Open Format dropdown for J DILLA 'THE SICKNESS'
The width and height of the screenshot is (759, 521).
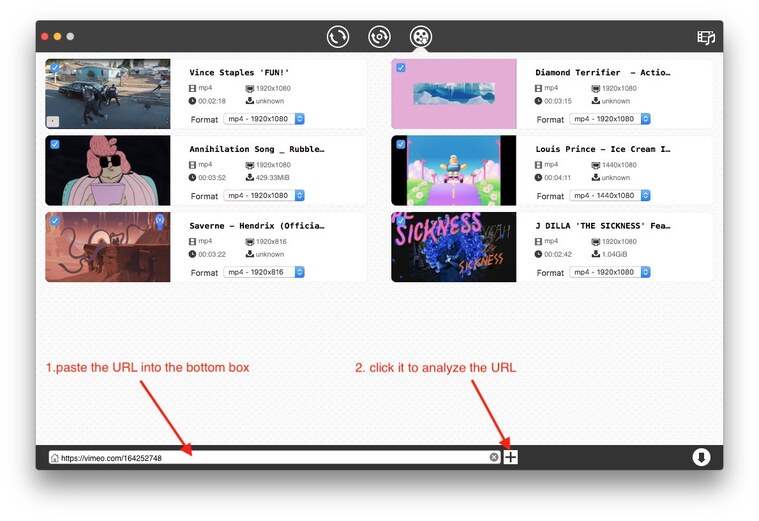coord(610,272)
